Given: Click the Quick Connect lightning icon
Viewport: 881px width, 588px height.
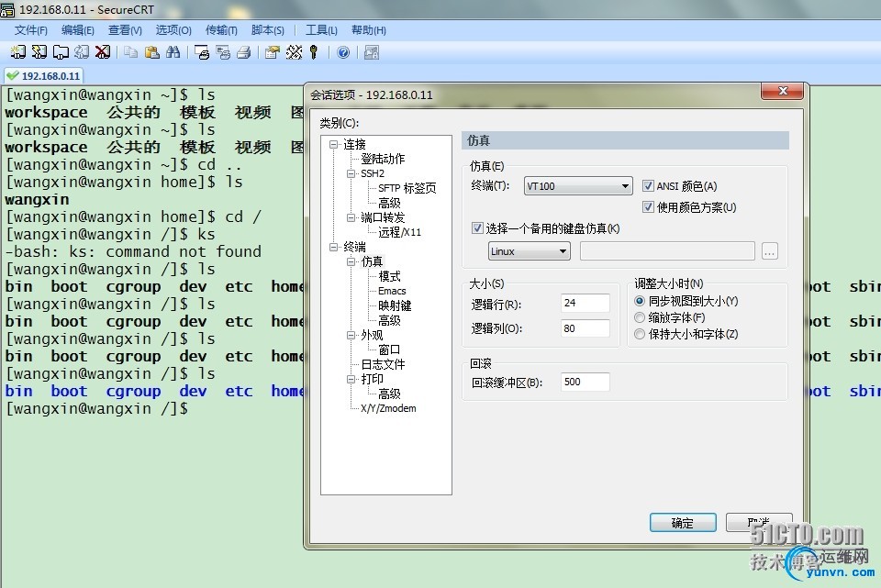Looking at the screenshot, I should (39, 52).
